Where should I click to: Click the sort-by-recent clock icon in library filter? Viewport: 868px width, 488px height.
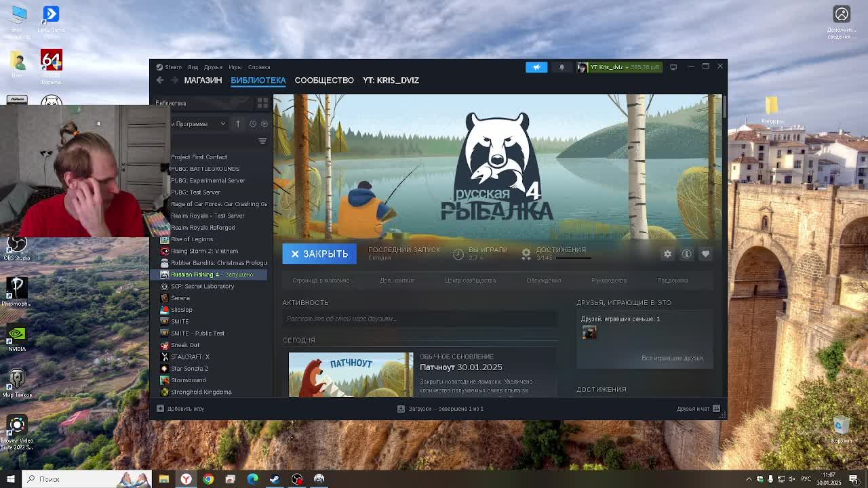(x=252, y=124)
